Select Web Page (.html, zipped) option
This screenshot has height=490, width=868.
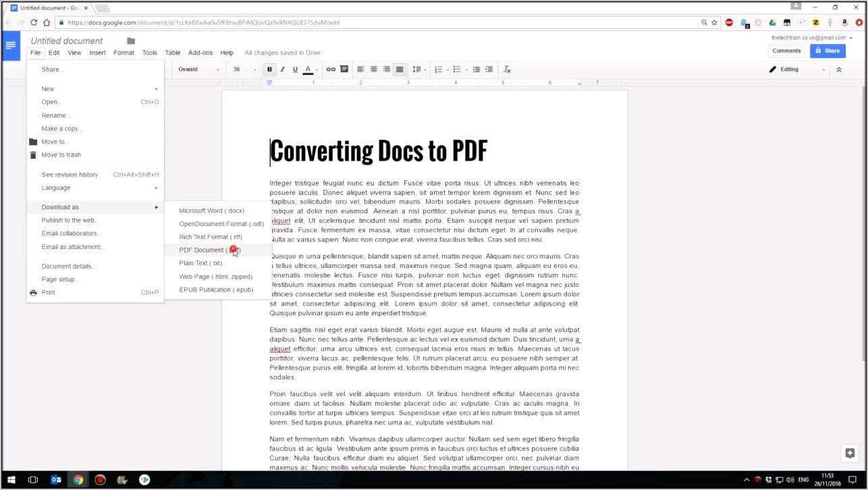pyautogui.click(x=217, y=277)
